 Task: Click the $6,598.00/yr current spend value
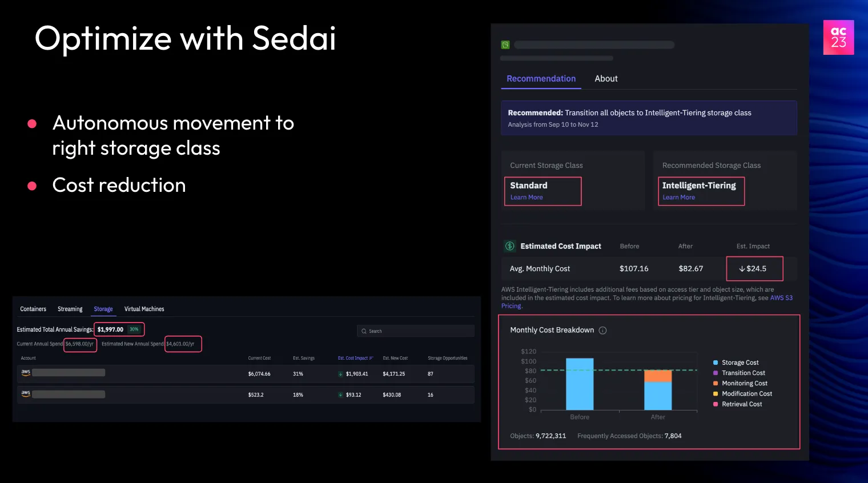pyautogui.click(x=79, y=344)
